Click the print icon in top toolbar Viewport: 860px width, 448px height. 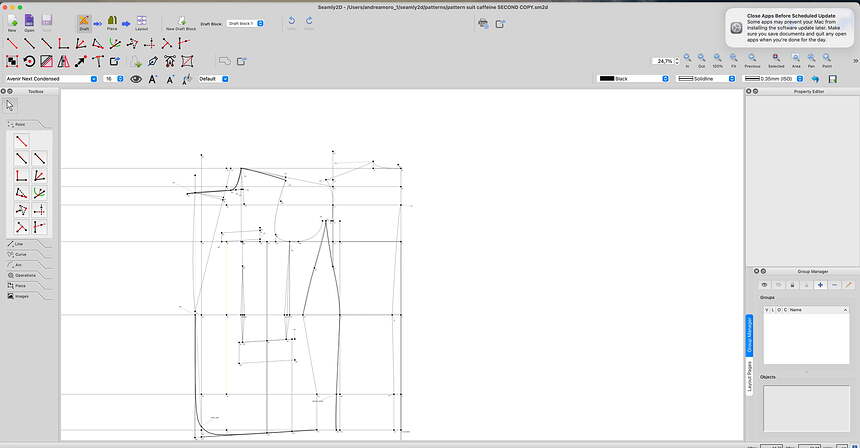483,24
